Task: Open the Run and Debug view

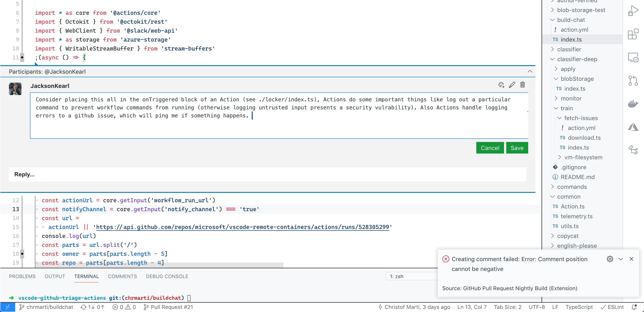Action: coord(633,10)
